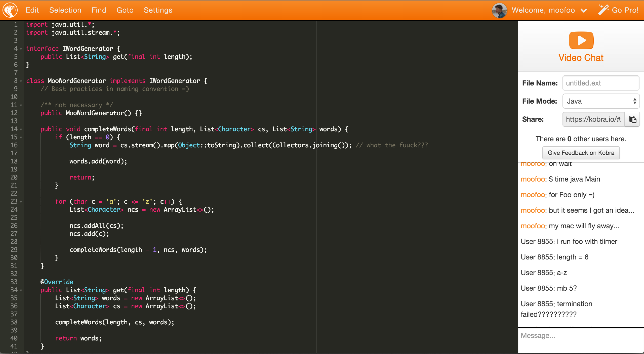Open the Edit menu
This screenshot has width=644, height=354.
(32, 10)
